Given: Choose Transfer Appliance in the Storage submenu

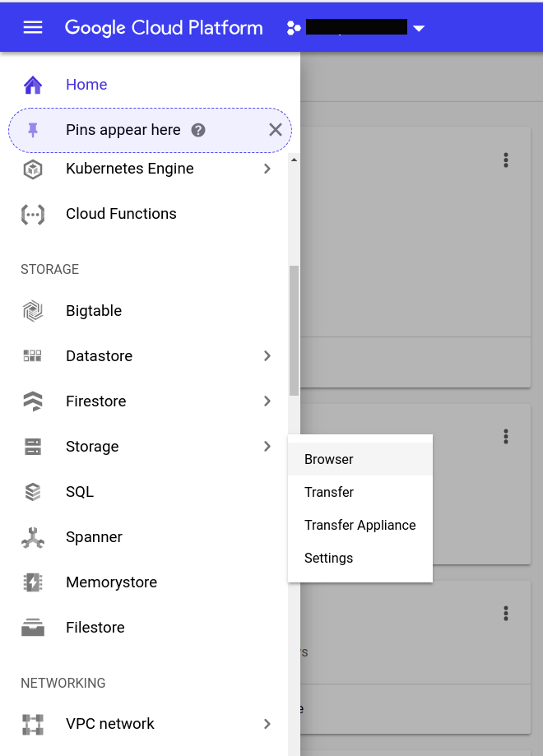Looking at the screenshot, I should coord(360,526).
